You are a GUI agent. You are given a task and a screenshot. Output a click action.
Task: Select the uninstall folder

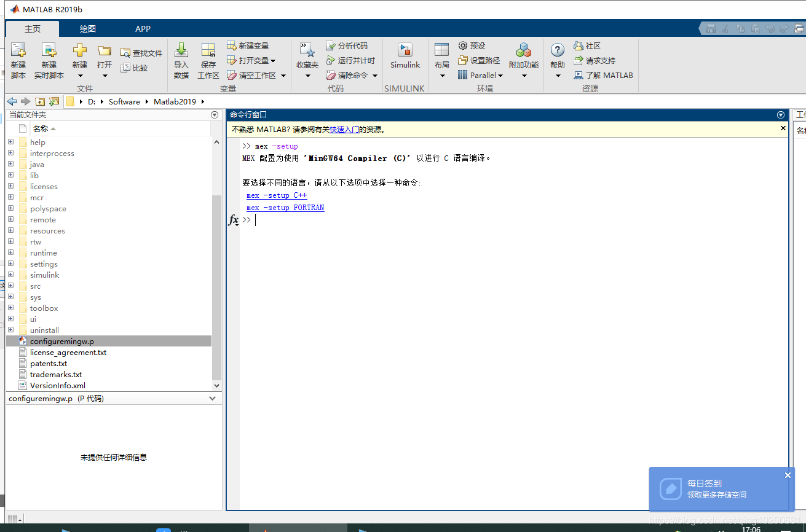pos(44,330)
